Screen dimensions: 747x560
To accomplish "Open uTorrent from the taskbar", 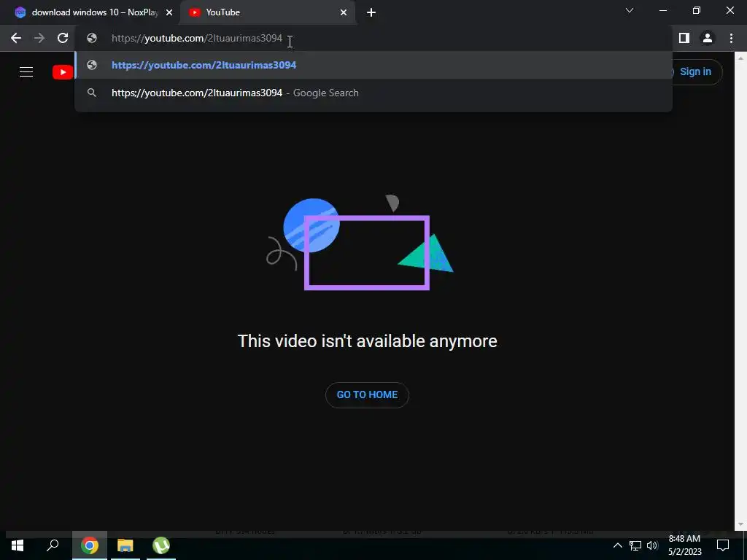I will (x=161, y=545).
